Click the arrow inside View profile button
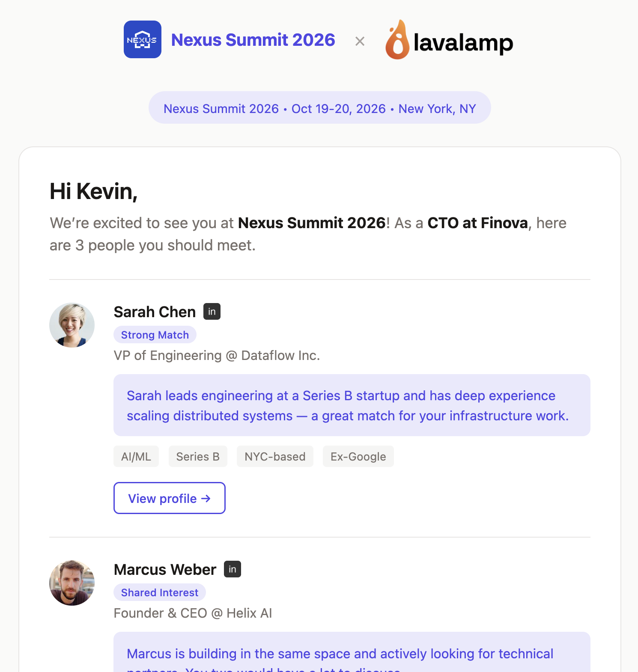 click(206, 498)
